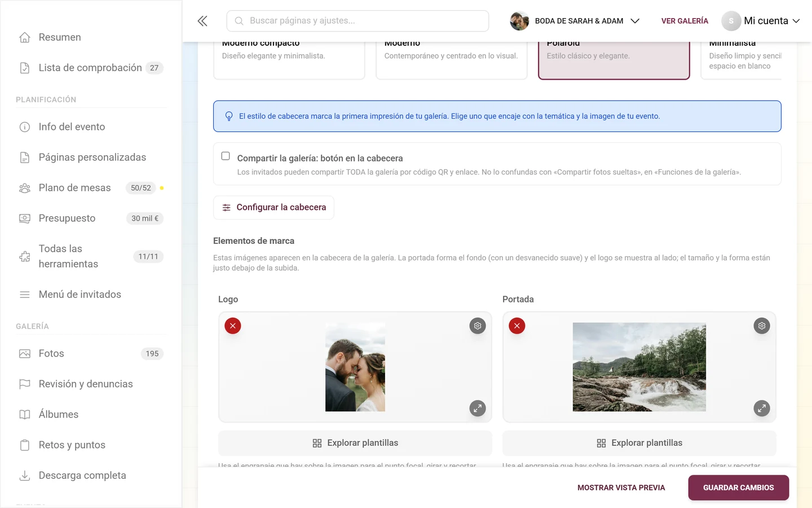Open Logo image gear settings

(x=478, y=326)
